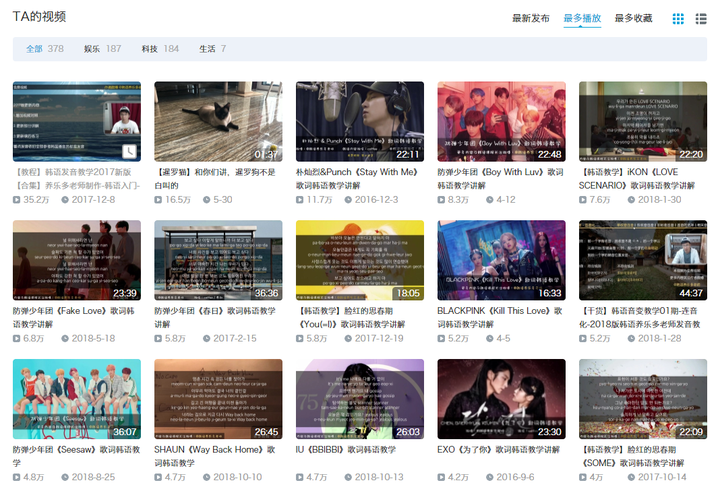
Task: Click play count 8.3万
Action: click(x=453, y=200)
